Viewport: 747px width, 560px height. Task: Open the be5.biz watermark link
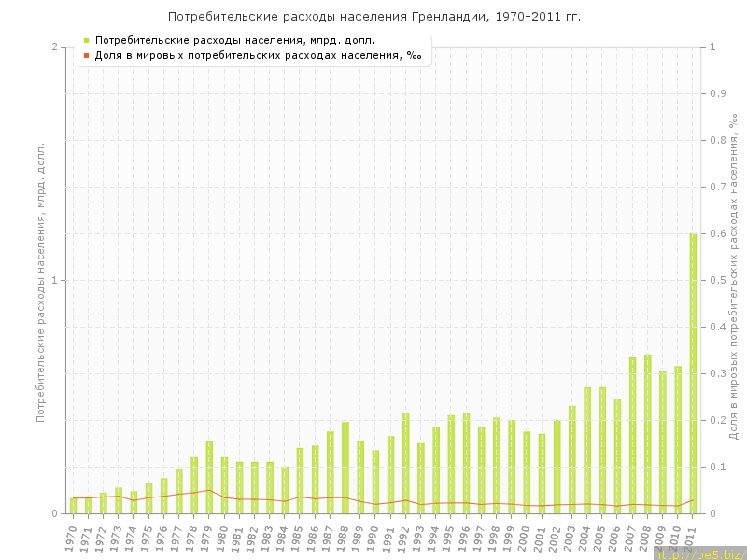[698, 553]
